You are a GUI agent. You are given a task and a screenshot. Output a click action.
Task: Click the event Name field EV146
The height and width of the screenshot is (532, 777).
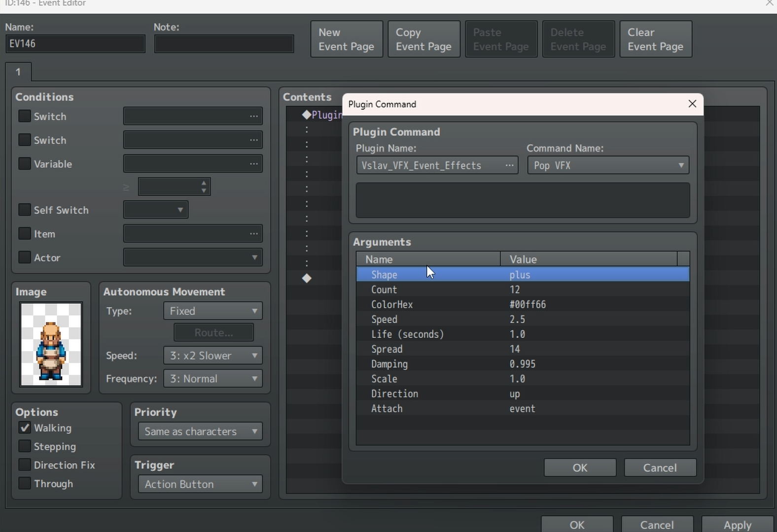pos(75,43)
